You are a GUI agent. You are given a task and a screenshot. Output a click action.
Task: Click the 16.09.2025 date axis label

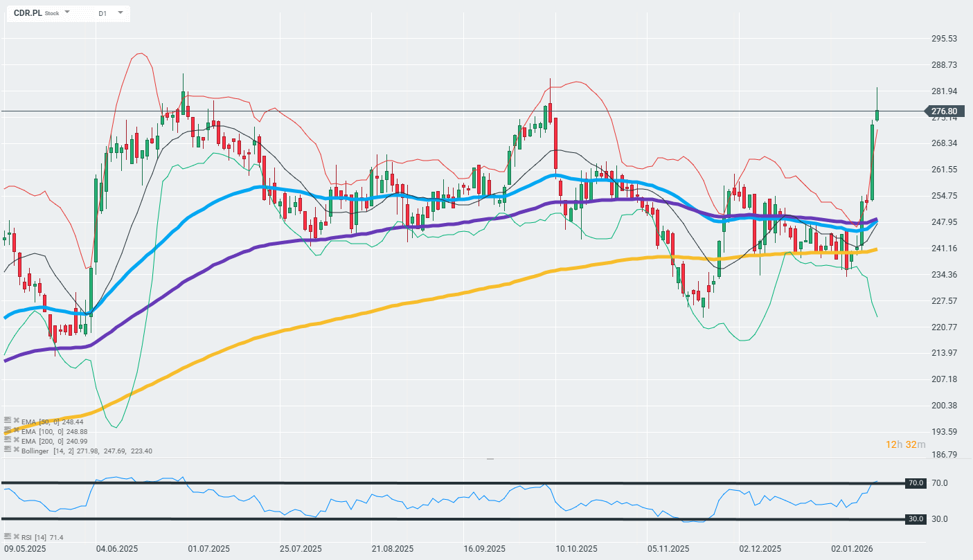coord(483,549)
